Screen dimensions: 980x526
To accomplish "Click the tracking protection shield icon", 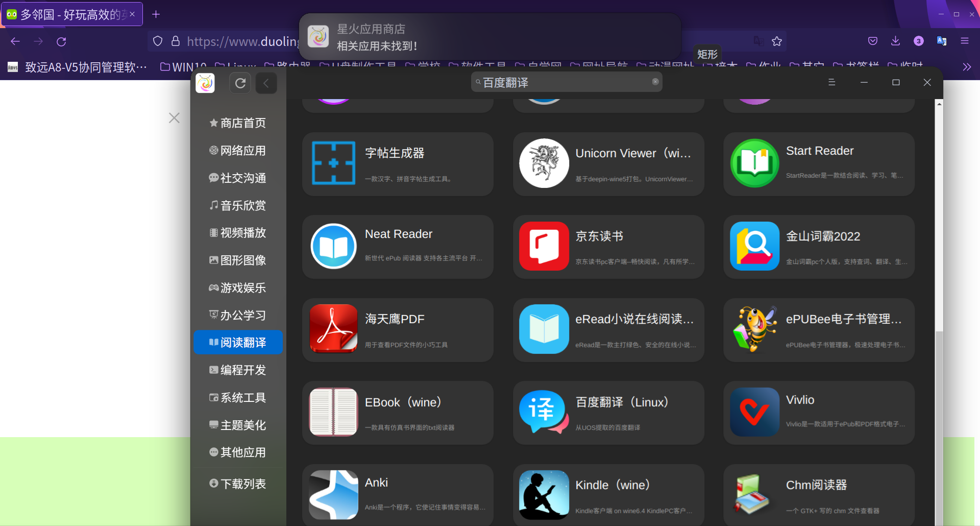I will pyautogui.click(x=157, y=41).
